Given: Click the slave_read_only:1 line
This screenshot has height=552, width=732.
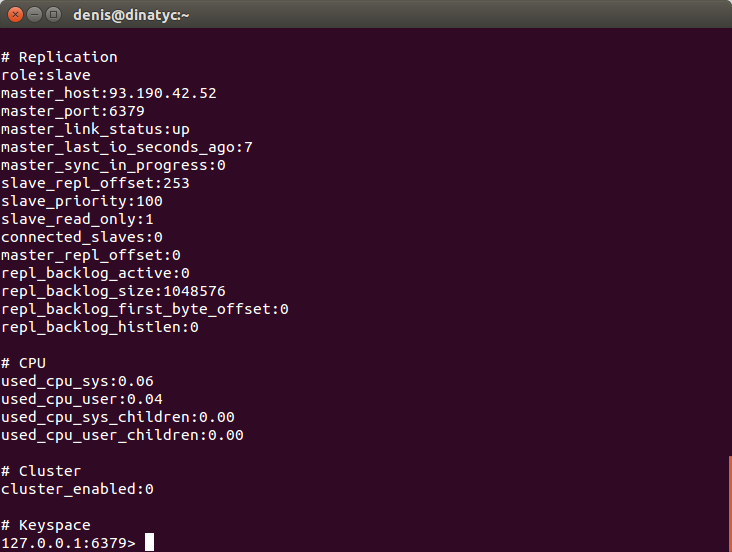Looking at the screenshot, I should pos(77,219).
